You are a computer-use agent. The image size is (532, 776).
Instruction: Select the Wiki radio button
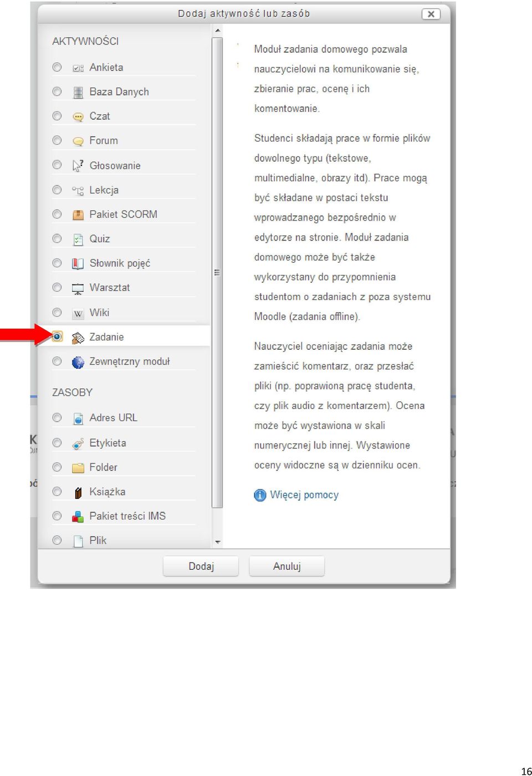(57, 312)
